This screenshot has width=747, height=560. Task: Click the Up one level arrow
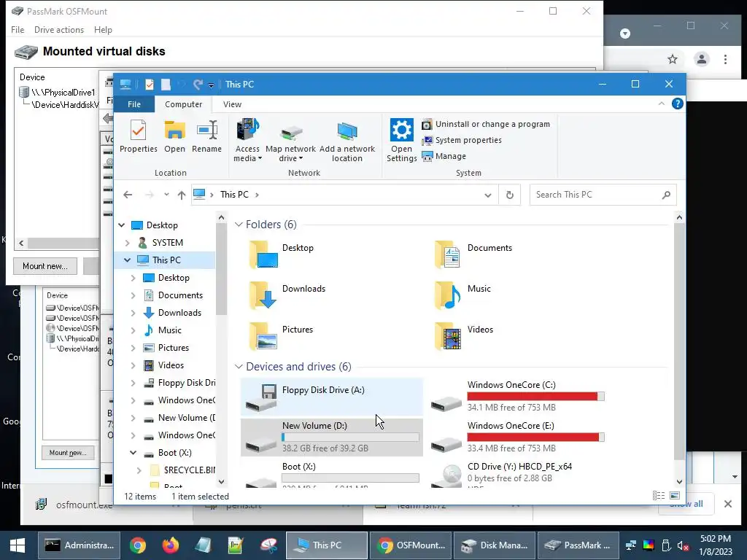[x=182, y=195]
